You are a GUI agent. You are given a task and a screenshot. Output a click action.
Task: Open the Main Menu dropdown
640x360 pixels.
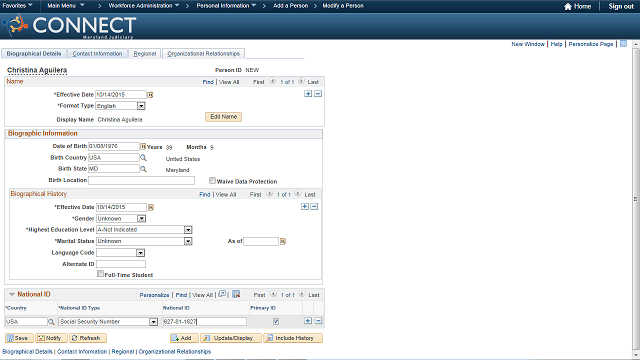tap(66, 6)
